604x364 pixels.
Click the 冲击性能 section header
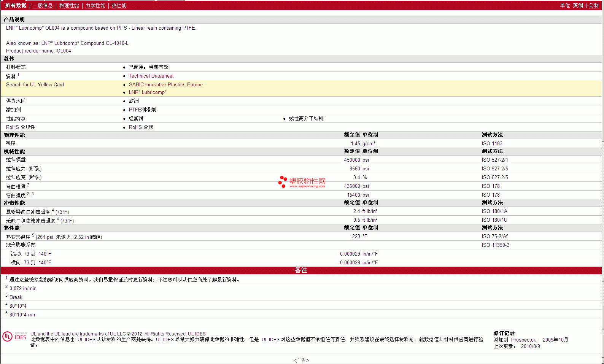point(14,203)
